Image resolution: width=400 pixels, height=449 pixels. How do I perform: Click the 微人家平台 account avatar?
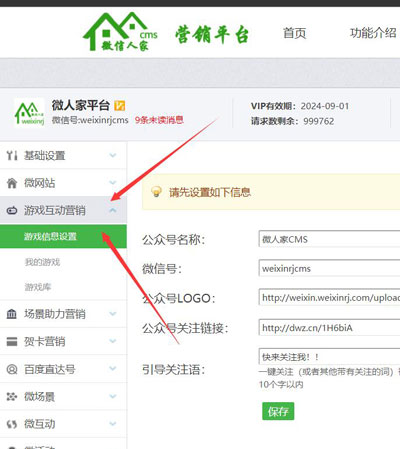coord(29,113)
